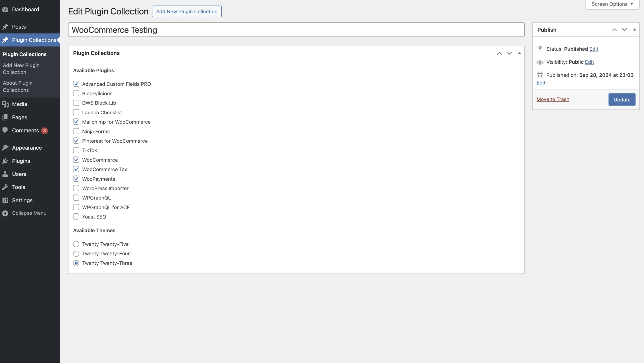
Task: Click the Settings sliders icon
Action: (5, 200)
